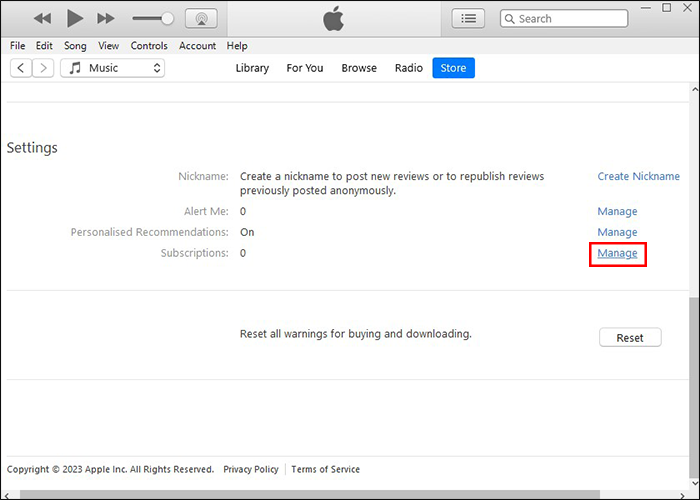Open the Edit menu
This screenshot has width=700, height=500.
[x=44, y=46]
